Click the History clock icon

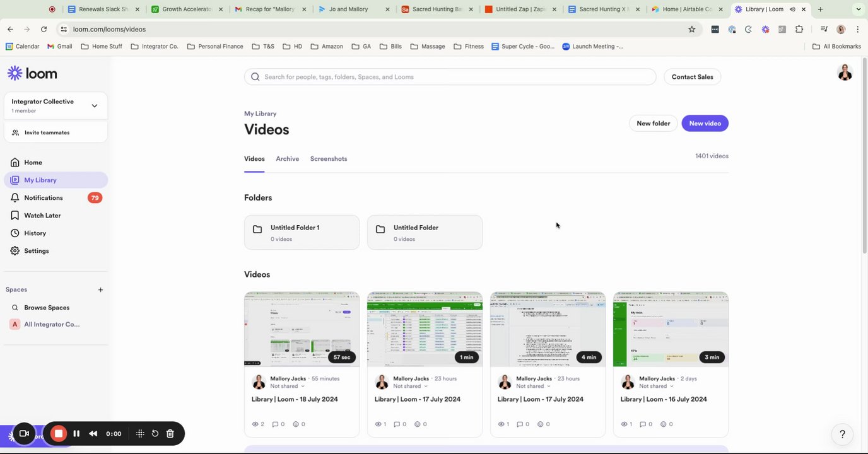pyautogui.click(x=15, y=233)
